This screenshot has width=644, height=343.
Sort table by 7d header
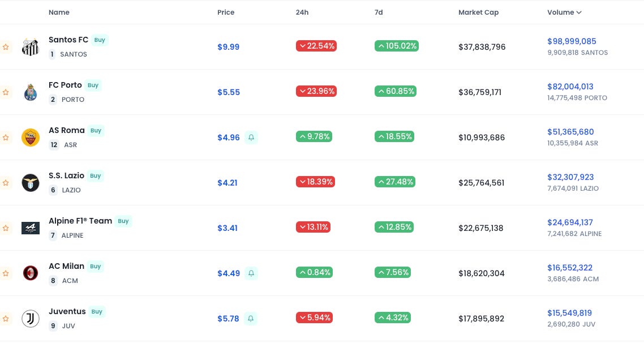379,12
